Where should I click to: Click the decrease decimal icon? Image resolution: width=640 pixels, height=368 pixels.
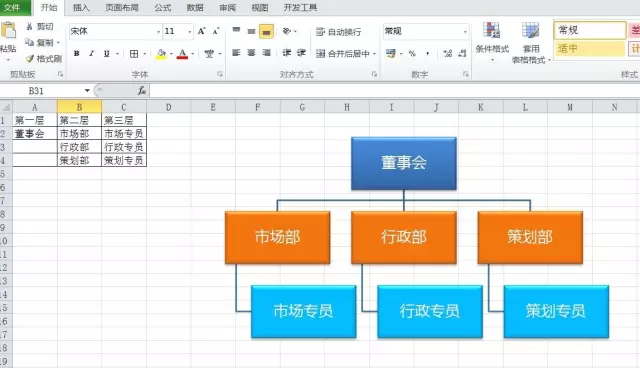point(462,53)
